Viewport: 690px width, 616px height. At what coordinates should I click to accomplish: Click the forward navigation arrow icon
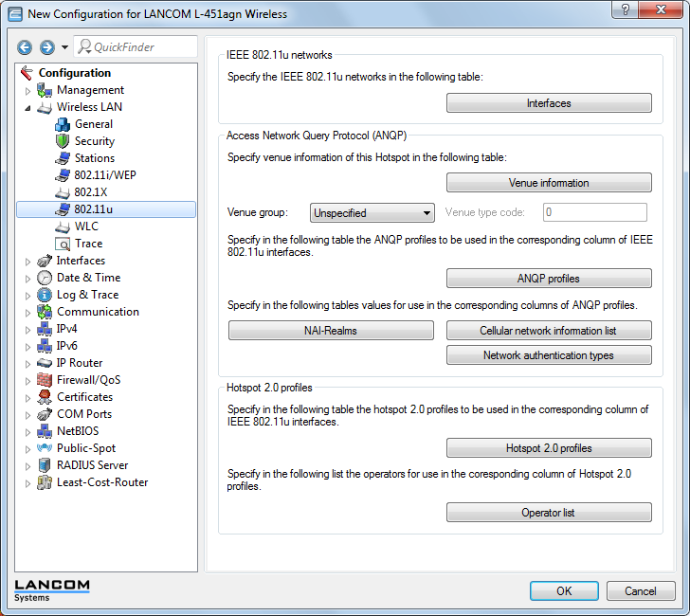46,47
